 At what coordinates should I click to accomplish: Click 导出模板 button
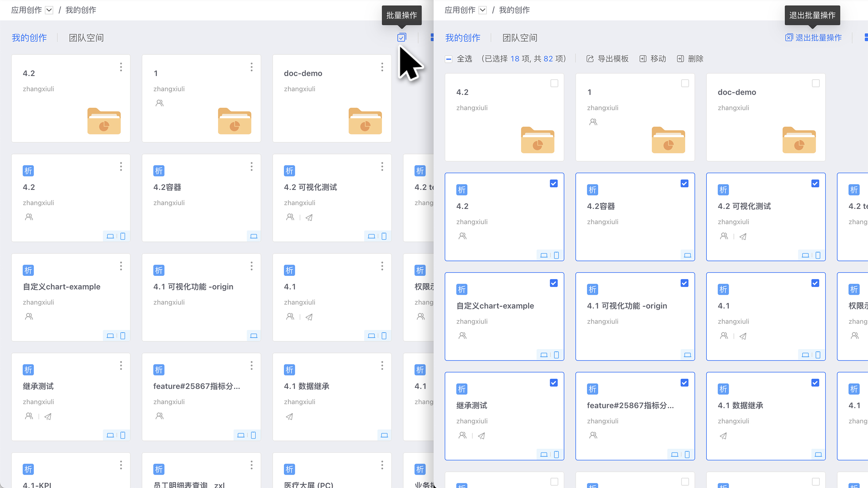607,59
